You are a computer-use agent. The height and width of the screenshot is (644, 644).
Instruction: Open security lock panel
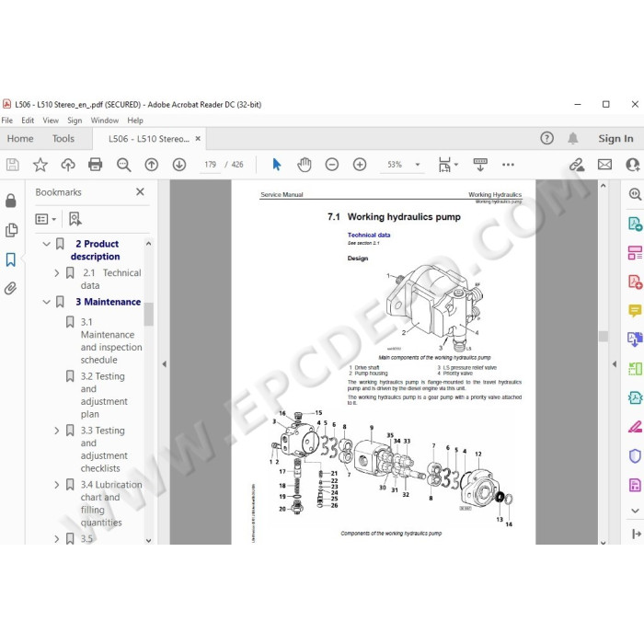tap(11, 201)
